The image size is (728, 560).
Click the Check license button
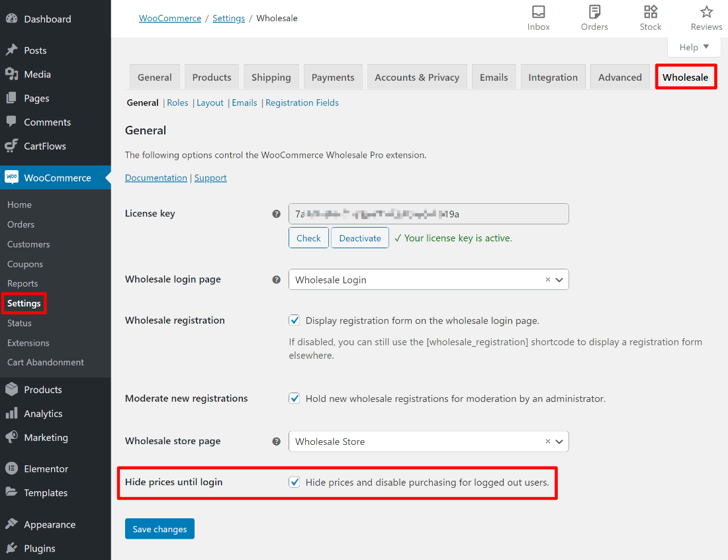[x=309, y=238]
